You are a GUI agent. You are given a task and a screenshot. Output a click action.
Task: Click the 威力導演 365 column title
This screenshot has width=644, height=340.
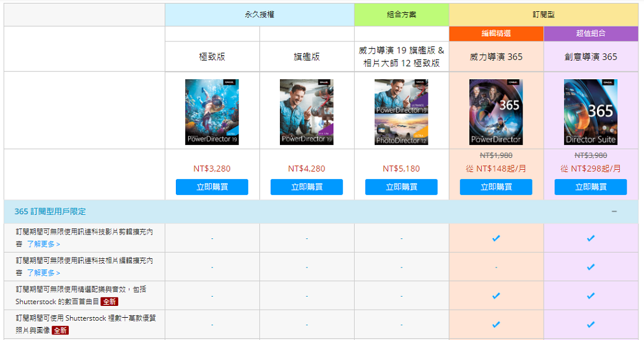496,57
